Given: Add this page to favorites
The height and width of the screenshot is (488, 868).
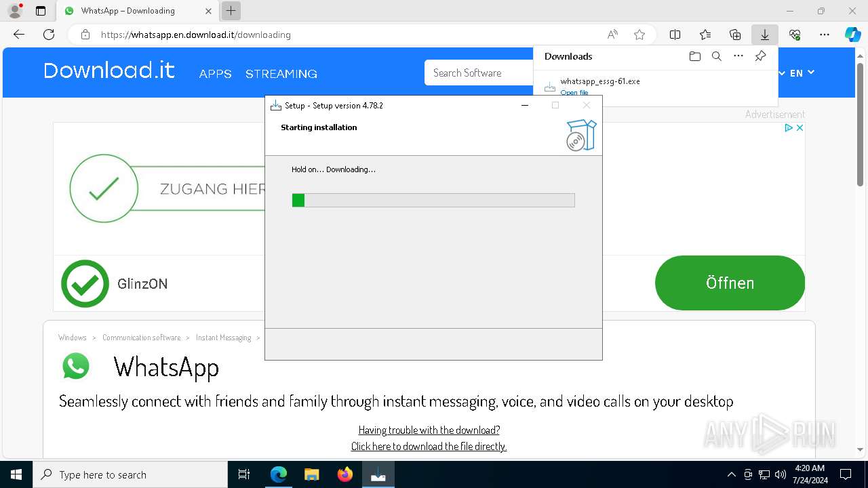Looking at the screenshot, I should (x=639, y=35).
